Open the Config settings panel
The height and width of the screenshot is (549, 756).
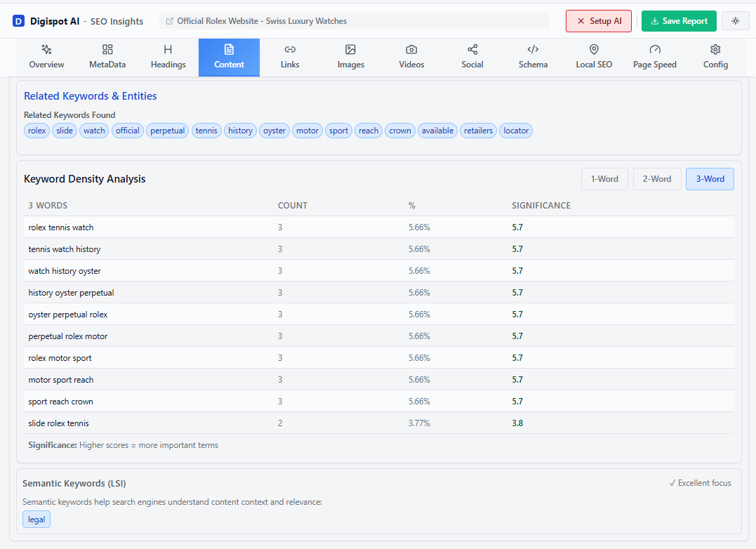[x=715, y=56]
